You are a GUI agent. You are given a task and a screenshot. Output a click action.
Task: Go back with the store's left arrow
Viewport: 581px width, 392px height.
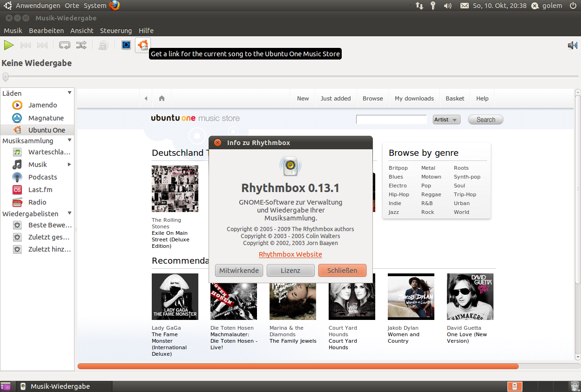[146, 99]
